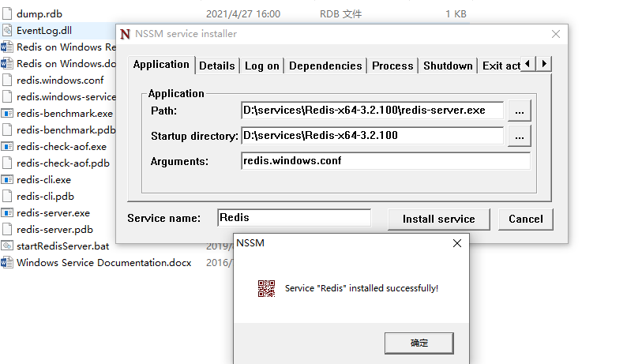627x364 pixels.
Task: Click the redis-cli.exe application icon
Action: tap(7, 180)
